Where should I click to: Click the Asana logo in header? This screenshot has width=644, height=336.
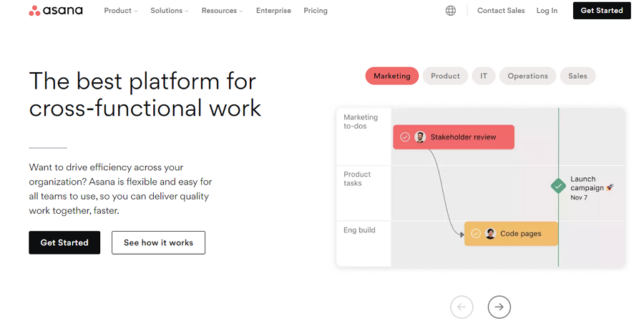click(x=55, y=11)
